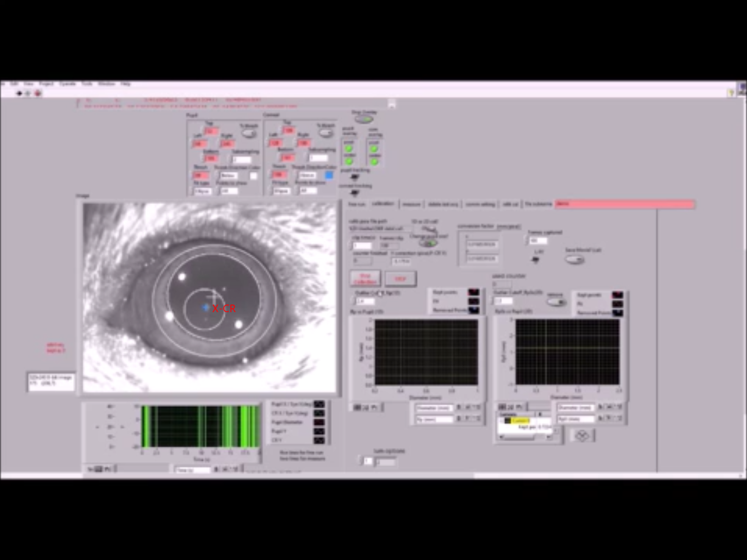Select cursor tool in right calibration graph palette
Viewport: 747px width, 560px height.
pyautogui.click(x=502, y=406)
